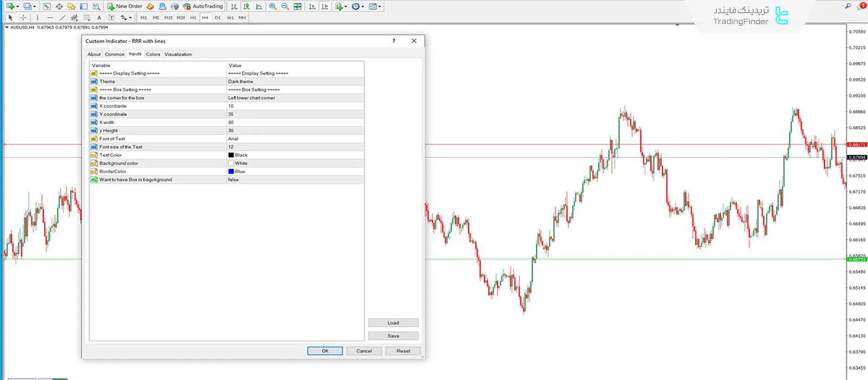
Task: Click the zoom in magnifier icon
Action: point(273,7)
